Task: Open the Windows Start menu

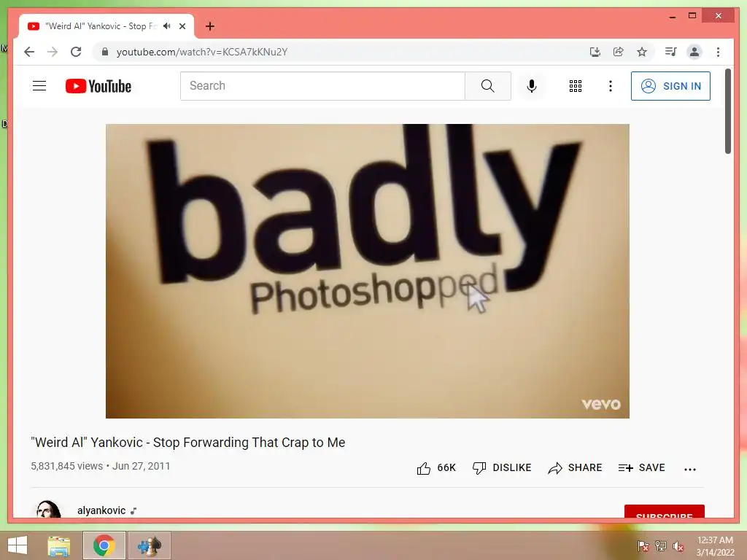Action: tap(18, 545)
